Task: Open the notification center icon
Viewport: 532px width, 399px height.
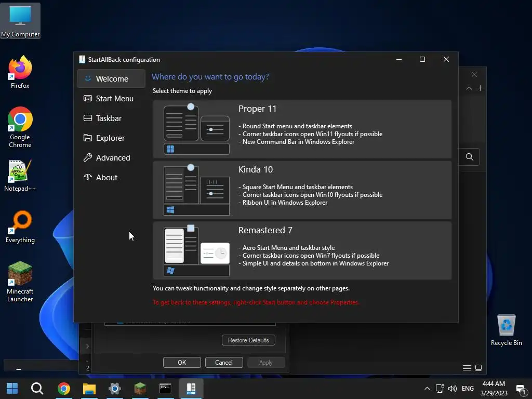Action: coord(521,389)
